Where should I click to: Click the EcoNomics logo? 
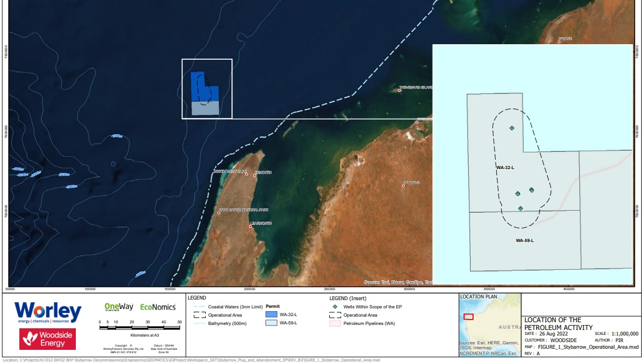(158, 307)
